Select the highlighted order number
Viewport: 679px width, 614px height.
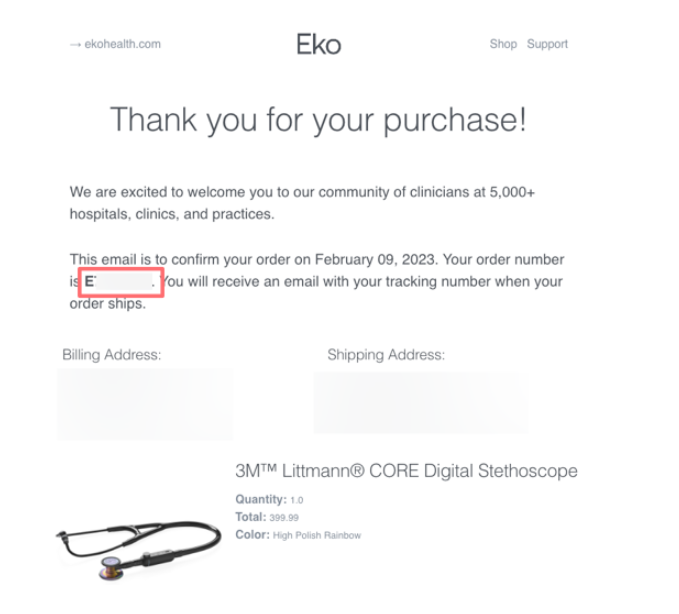[121, 282]
